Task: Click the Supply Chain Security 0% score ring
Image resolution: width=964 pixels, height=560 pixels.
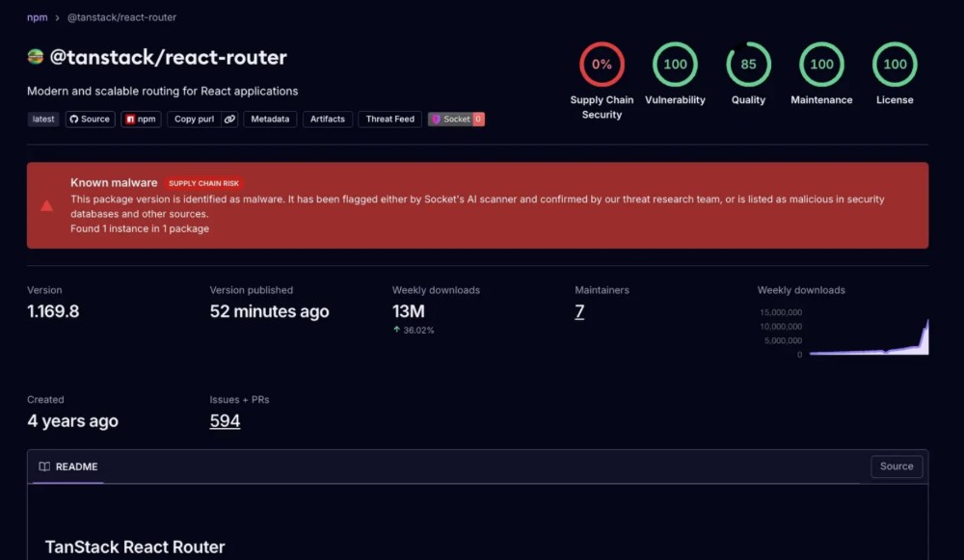Action: [x=602, y=64]
